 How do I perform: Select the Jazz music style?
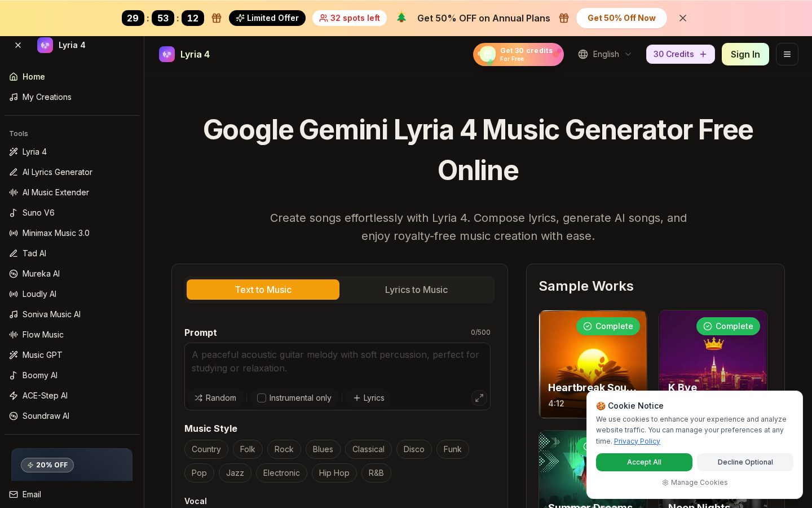click(x=235, y=473)
